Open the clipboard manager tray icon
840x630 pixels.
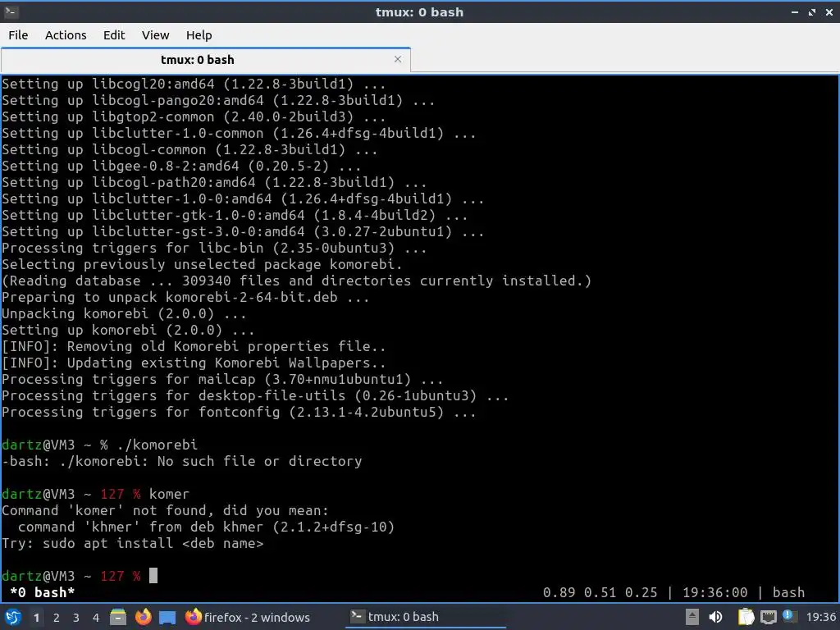[x=746, y=617]
